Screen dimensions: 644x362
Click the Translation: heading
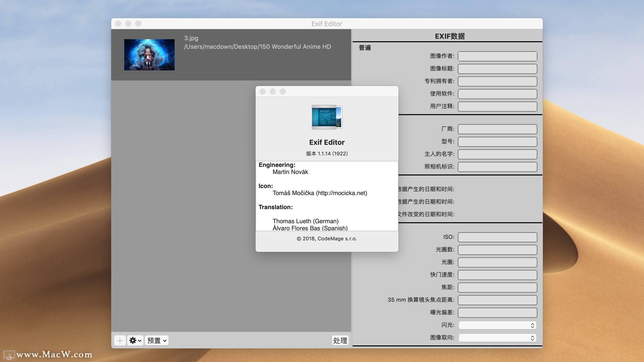click(276, 207)
